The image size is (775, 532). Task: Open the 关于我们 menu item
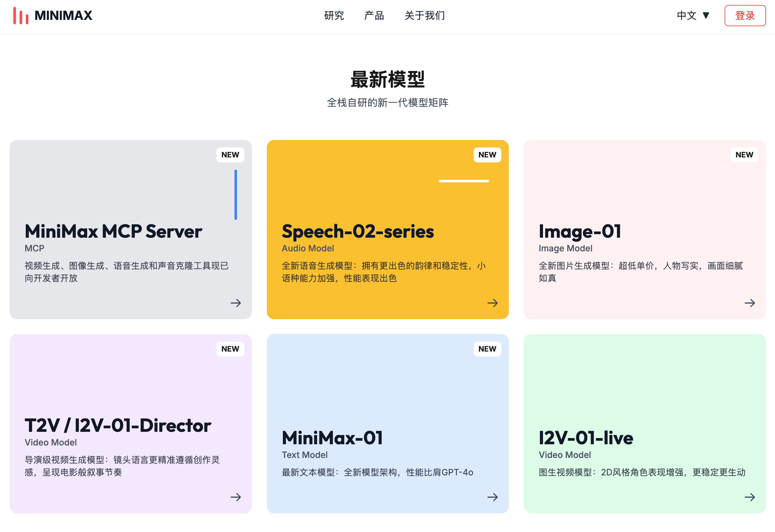coord(424,16)
